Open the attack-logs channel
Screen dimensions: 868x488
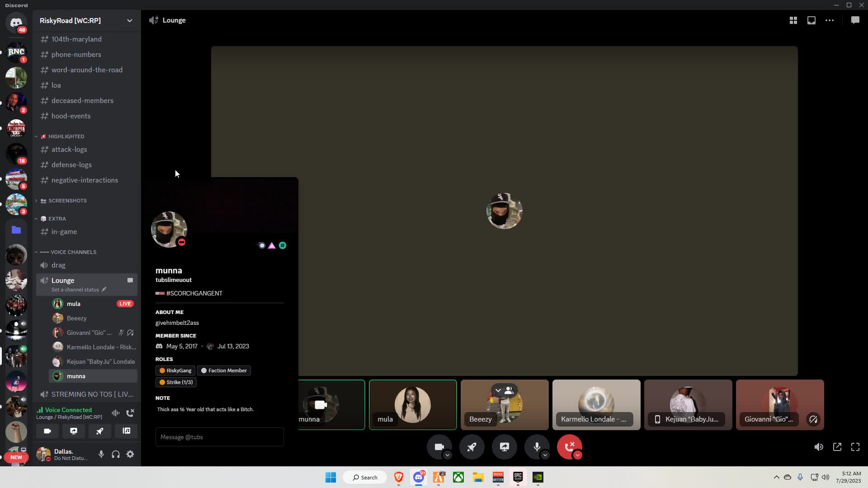(x=69, y=150)
